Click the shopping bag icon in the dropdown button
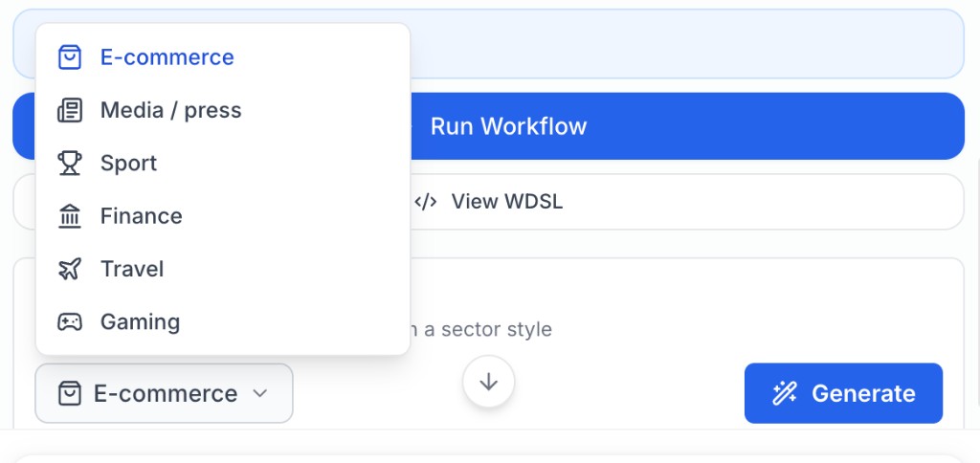The width and height of the screenshot is (980, 463). tap(69, 393)
